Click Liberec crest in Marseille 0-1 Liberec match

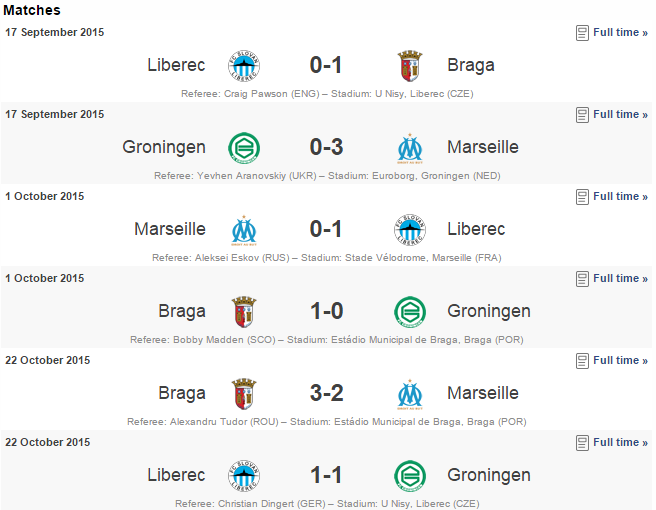[410, 230]
